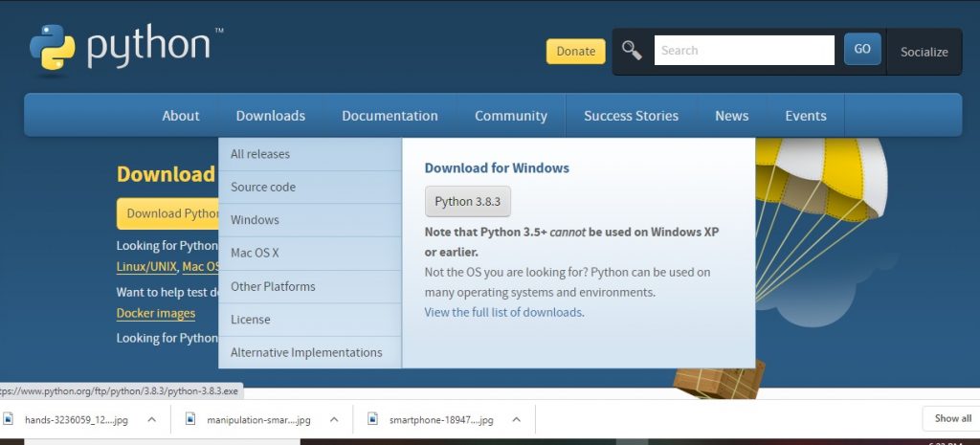Select Windows in Downloads menu
980x445 pixels.
310,220
